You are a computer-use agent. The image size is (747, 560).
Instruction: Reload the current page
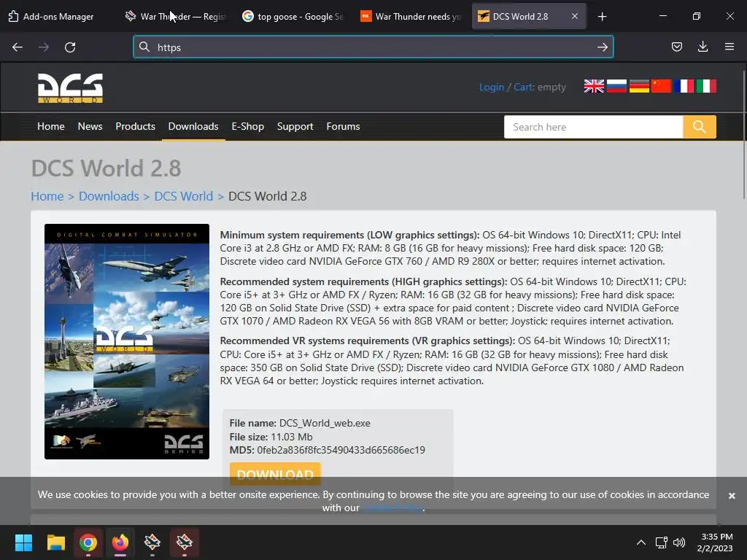tap(70, 47)
